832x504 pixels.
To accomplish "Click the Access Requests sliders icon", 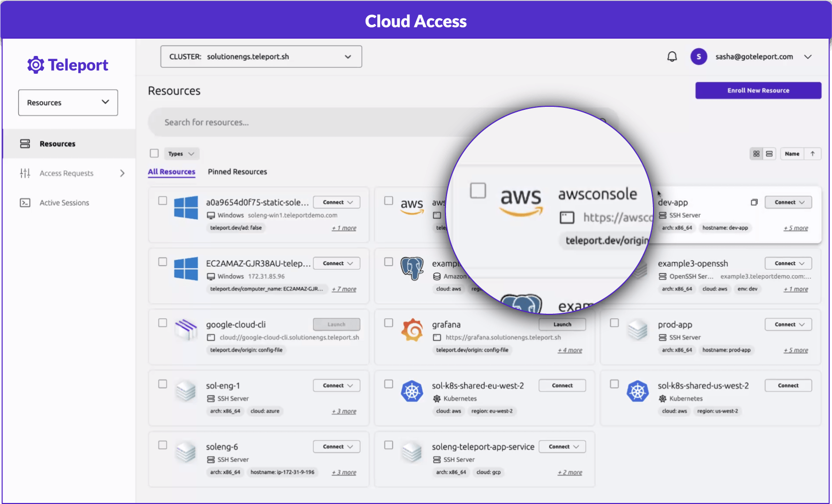I will tap(25, 173).
